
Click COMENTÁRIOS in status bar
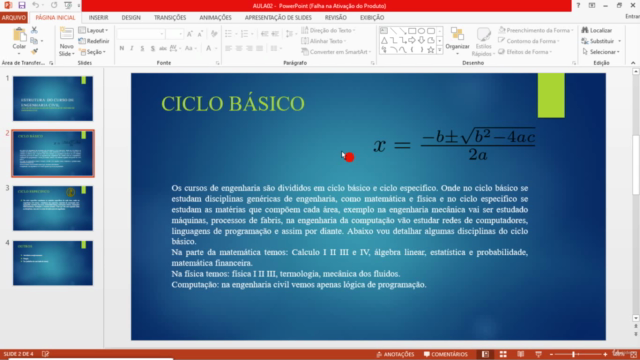click(446, 354)
